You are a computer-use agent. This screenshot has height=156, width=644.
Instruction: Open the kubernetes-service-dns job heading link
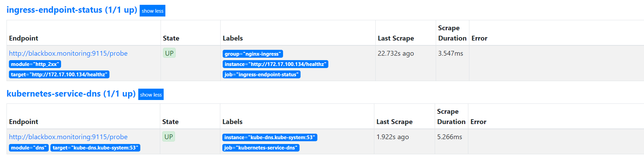(71, 93)
